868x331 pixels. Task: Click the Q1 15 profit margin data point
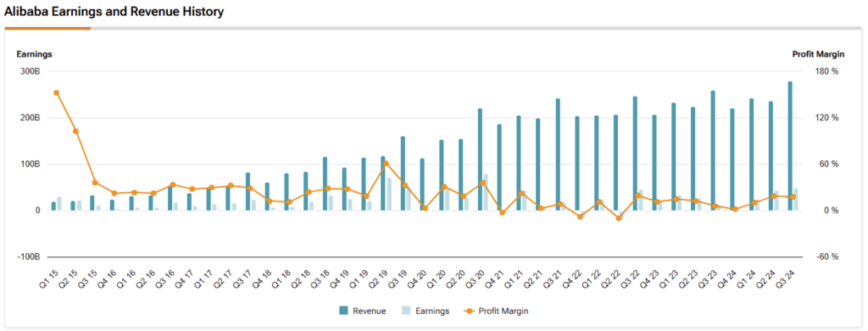(57, 93)
